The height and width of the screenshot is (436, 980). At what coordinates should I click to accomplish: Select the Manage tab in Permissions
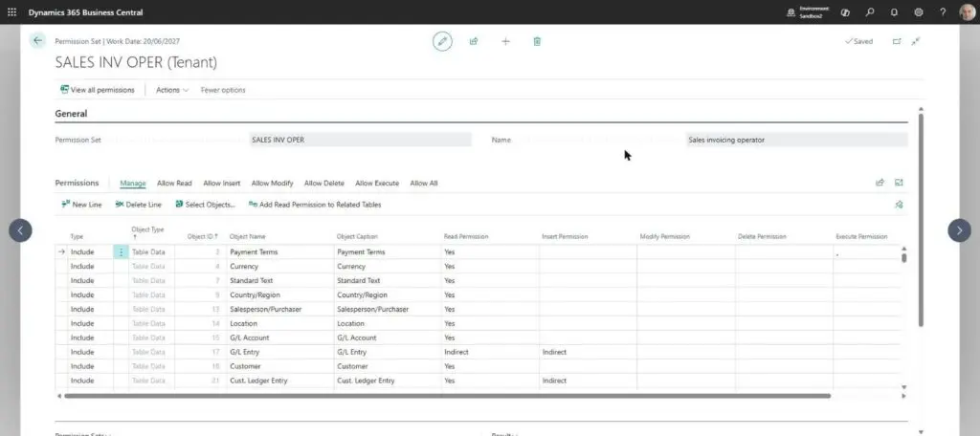pyautogui.click(x=132, y=183)
